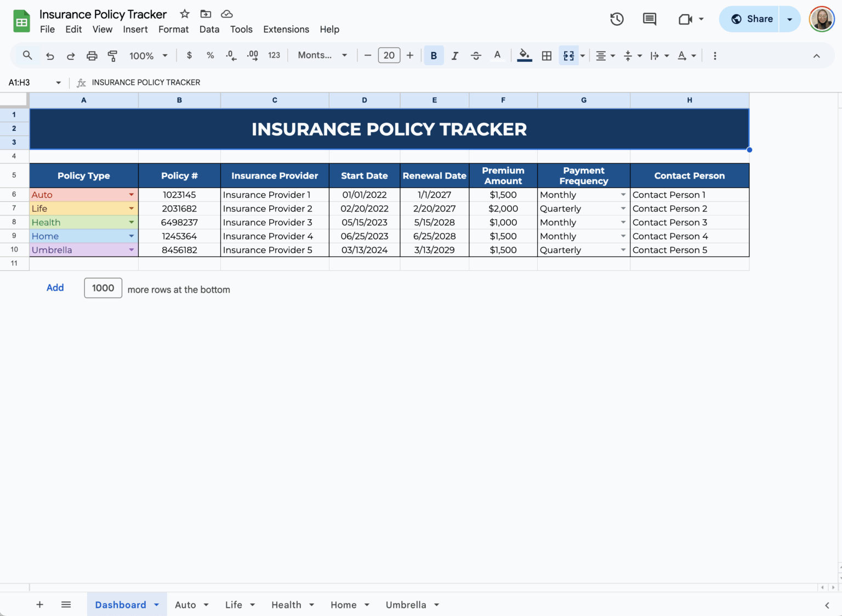Hide the menus with collapse arrow
This screenshot has height=616, width=842.
pyautogui.click(x=816, y=55)
